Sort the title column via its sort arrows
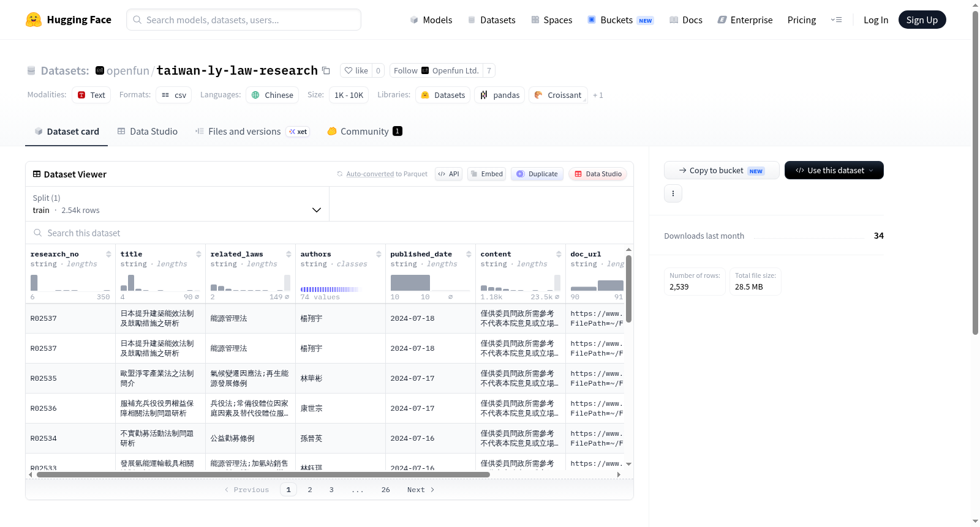The image size is (980, 527). point(198,254)
